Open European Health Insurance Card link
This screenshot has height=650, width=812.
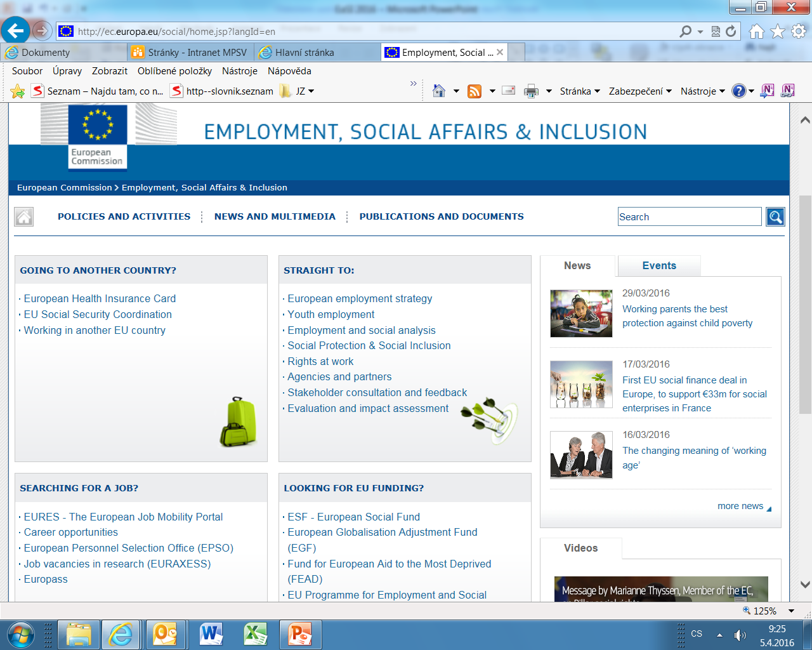100,298
